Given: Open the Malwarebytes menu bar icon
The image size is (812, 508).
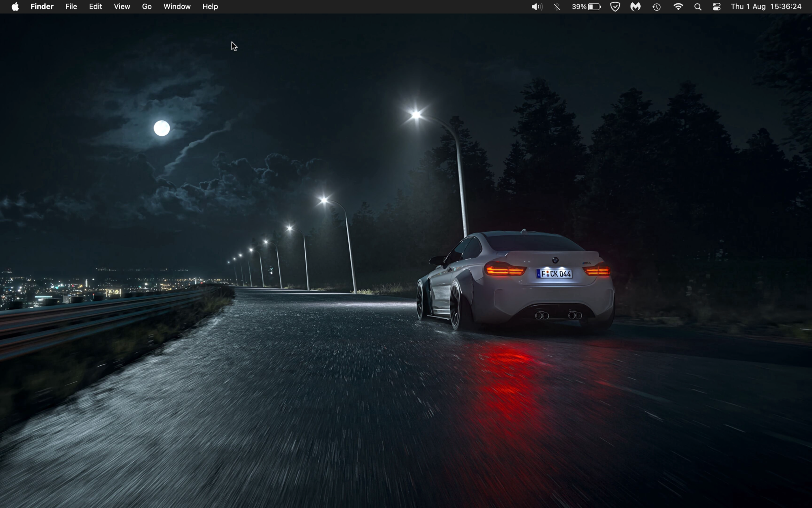Looking at the screenshot, I should 635,7.
